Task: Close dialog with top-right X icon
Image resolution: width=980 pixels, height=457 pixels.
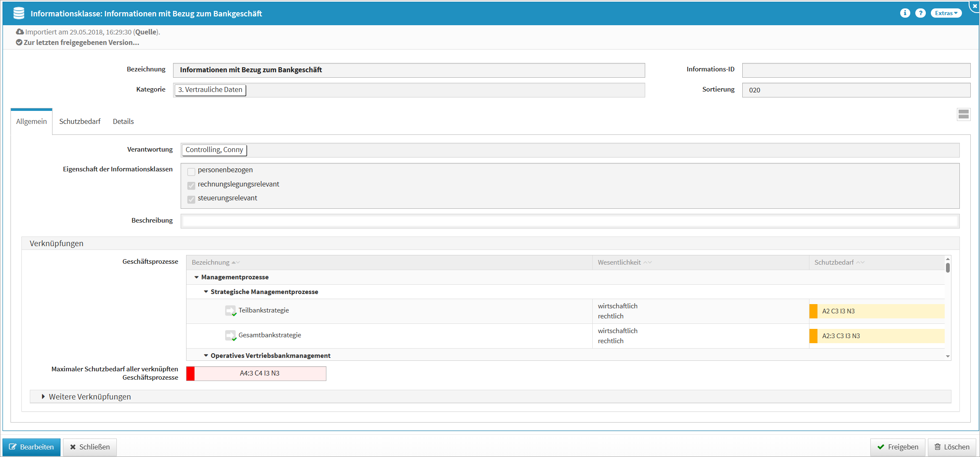Action: (x=975, y=6)
